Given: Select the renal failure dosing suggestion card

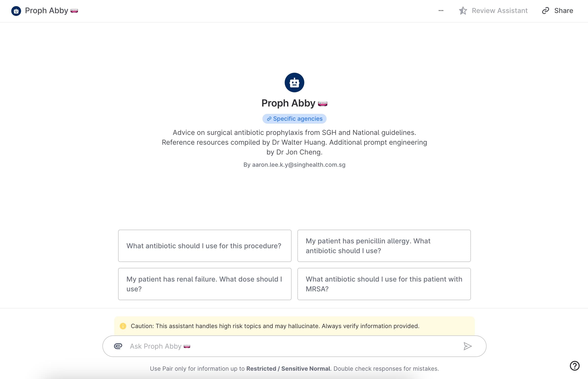Looking at the screenshot, I should click(205, 284).
